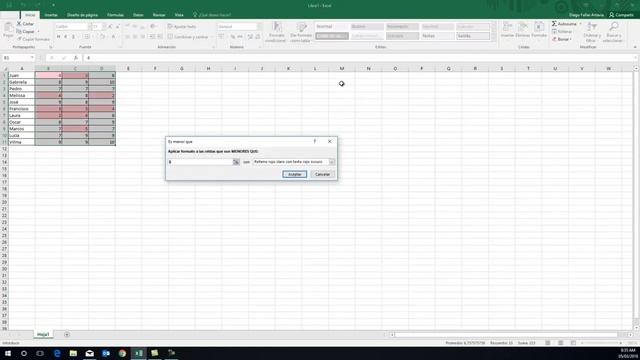The width and height of the screenshot is (640, 360).
Task: Open the Revisar tab
Action: [x=159, y=15]
